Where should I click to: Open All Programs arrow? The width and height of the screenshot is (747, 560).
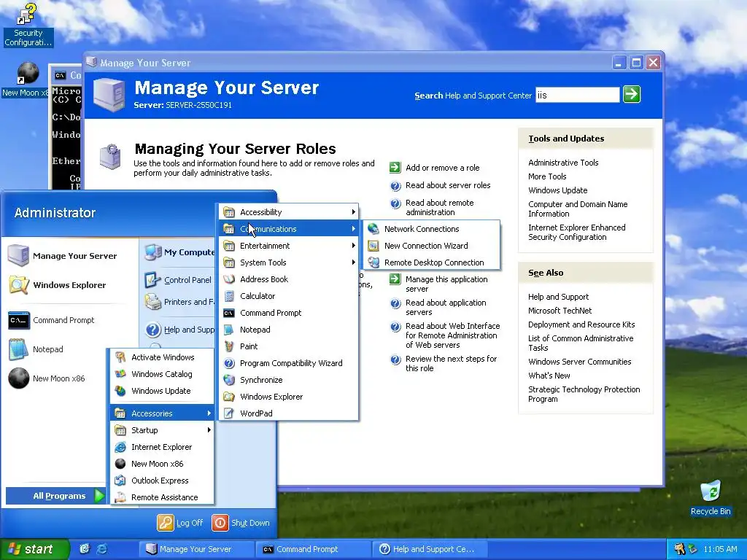click(99, 496)
